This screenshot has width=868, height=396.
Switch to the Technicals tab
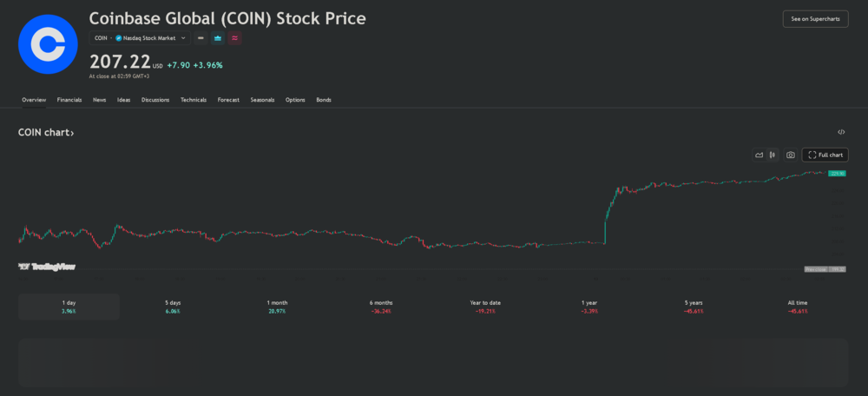point(194,100)
